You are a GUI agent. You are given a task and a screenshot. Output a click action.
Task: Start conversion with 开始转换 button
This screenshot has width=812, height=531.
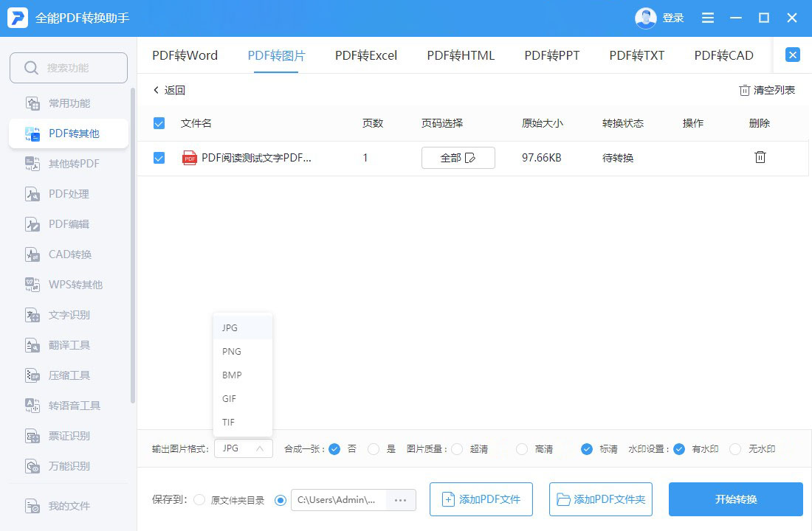[735, 499]
